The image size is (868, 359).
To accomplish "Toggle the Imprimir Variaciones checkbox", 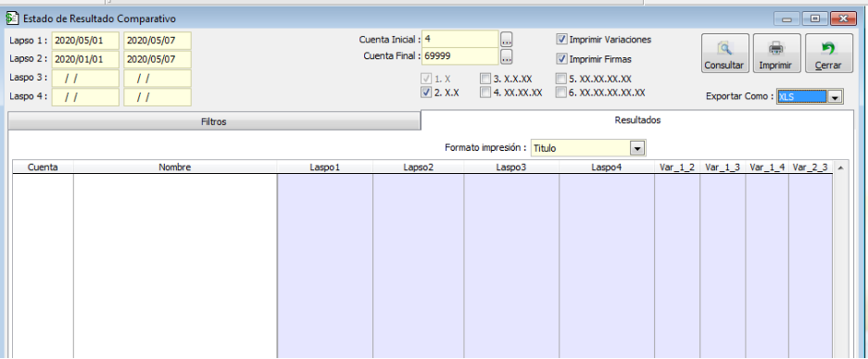I will click(x=562, y=39).
